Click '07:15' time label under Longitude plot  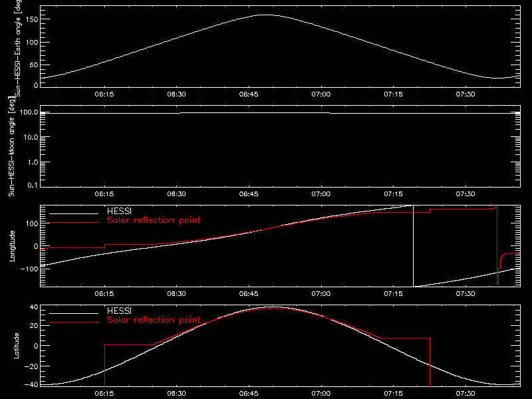tap(393, 293)
